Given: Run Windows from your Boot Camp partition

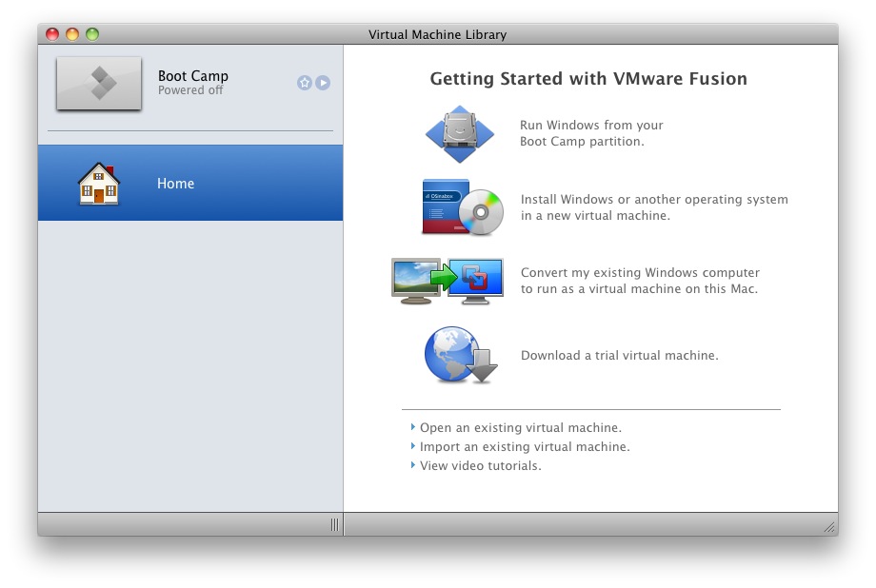Looking at the screenshot, I should point(591,133).
